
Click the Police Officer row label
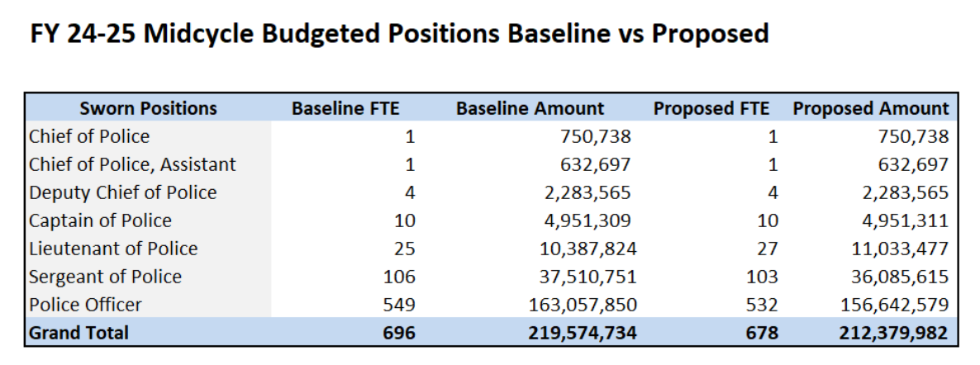tap(85, 305)
